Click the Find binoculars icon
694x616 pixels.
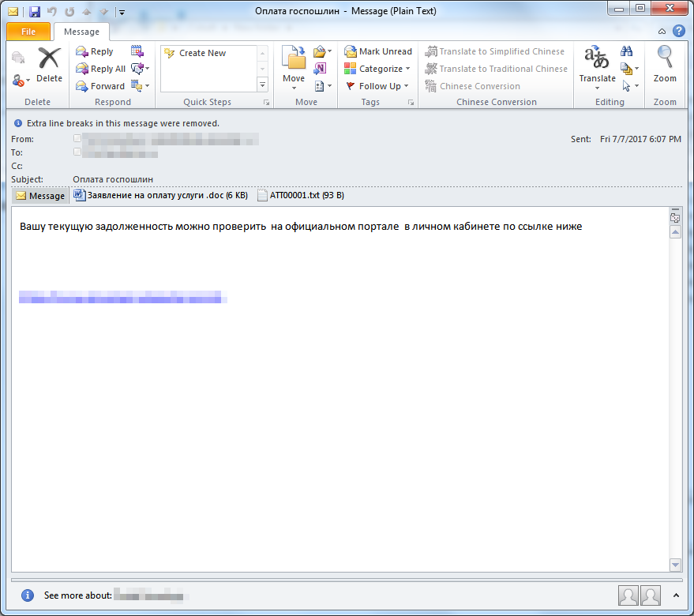click(x=626, y=51)
